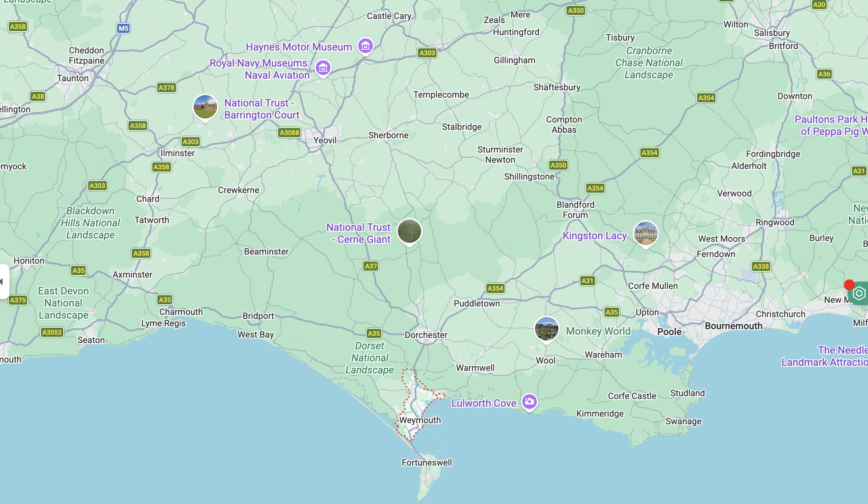Click the Bridport town label
Viewport: 868px width, 504px height.
tap(258, 316)
